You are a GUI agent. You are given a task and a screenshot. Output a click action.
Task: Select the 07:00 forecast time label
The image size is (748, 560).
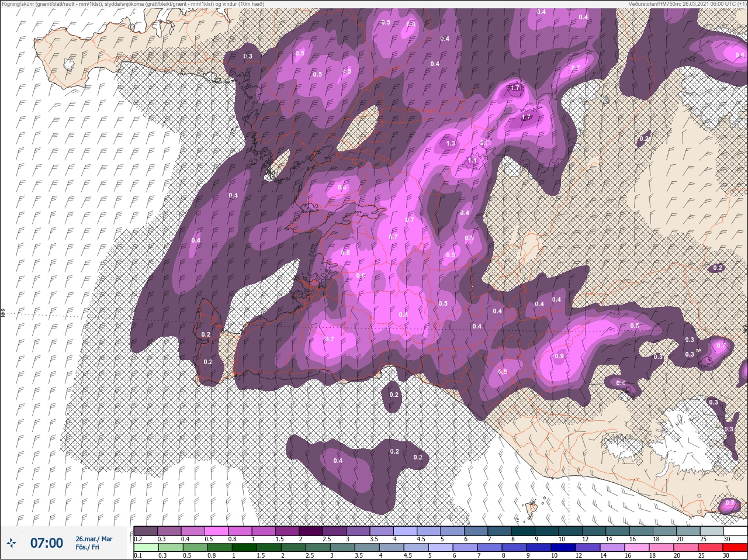coord(47,543)
